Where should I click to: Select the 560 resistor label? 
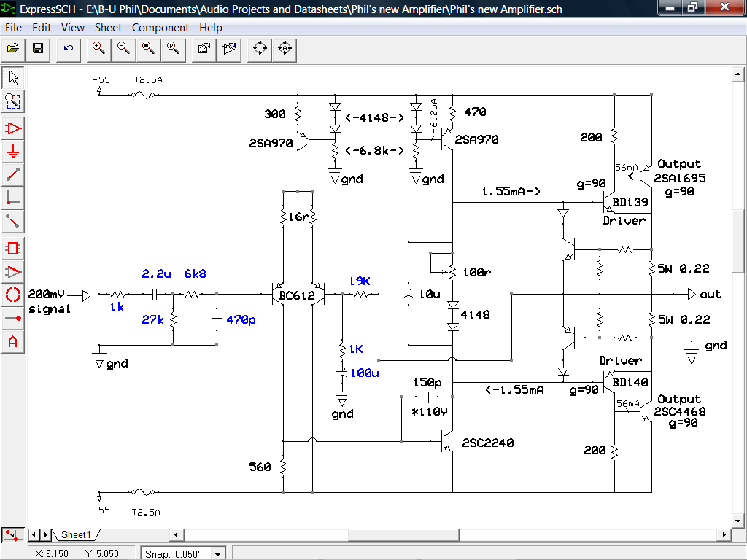(x=260, y=467)
